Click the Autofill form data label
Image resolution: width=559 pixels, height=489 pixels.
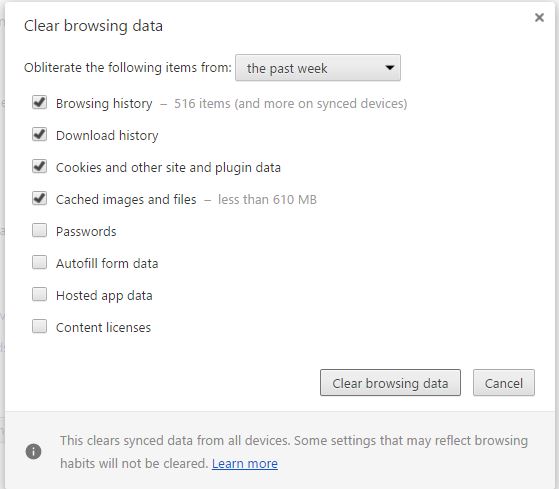107,263
